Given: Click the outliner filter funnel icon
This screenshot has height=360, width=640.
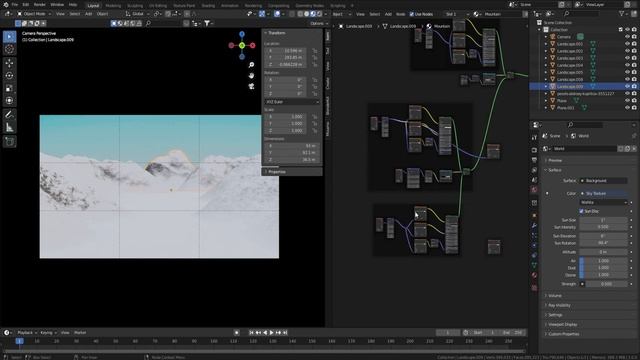Looking at the screenshot, I should (x=622, y=14).
